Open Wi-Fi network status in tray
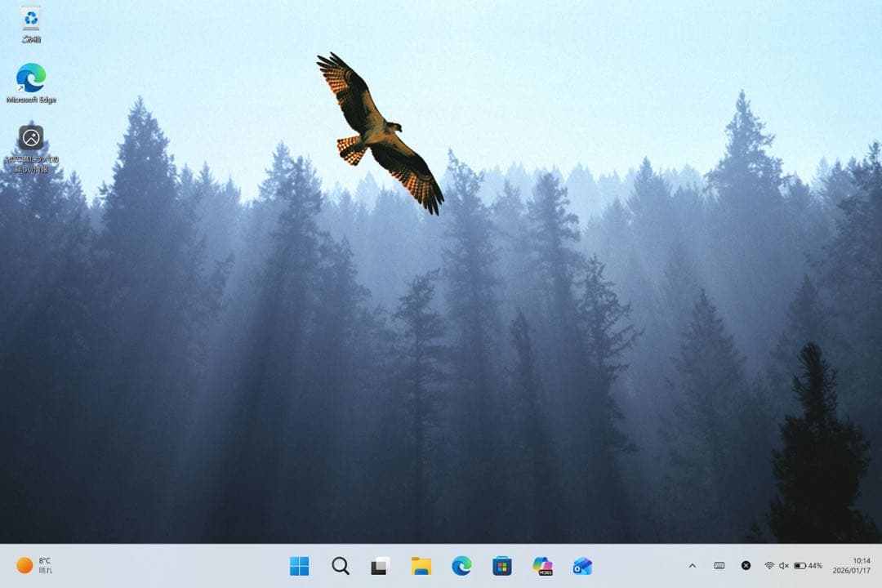This screenshot has height=588, width=882. point(769,566)
